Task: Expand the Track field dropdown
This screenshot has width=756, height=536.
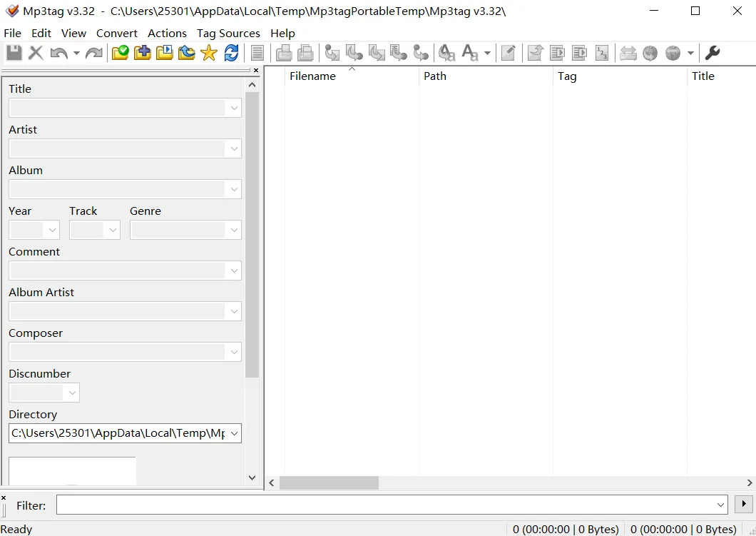Action: [x=113, y=230]
